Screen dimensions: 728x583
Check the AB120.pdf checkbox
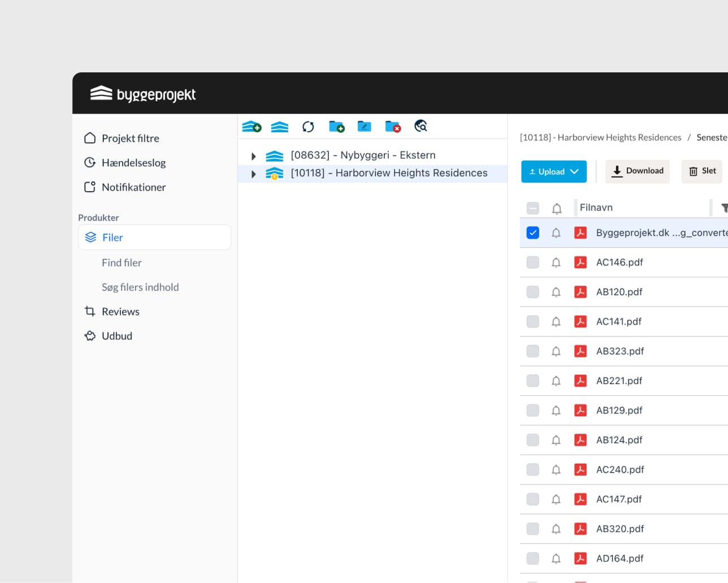pyautogui.click(x=533, y=292)
